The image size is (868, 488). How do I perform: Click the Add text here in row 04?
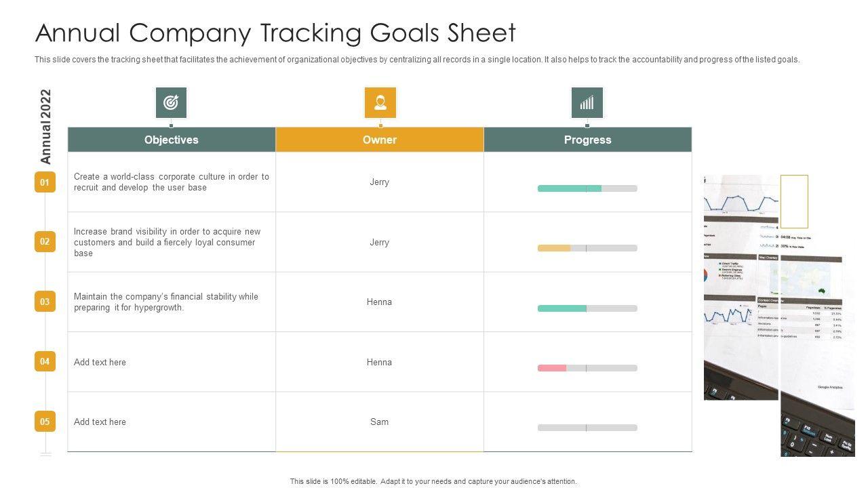pos(100,362)
